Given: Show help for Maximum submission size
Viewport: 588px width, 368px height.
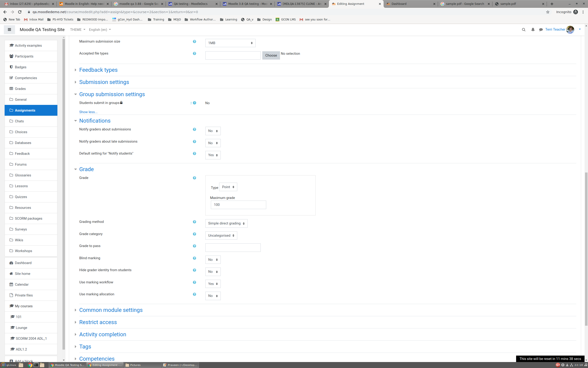Looking at the screenshot, I should (x=194, y=42).
